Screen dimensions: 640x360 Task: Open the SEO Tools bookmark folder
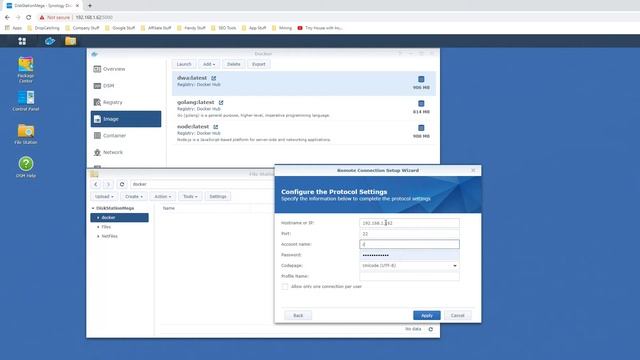click(x=224, y=28)
